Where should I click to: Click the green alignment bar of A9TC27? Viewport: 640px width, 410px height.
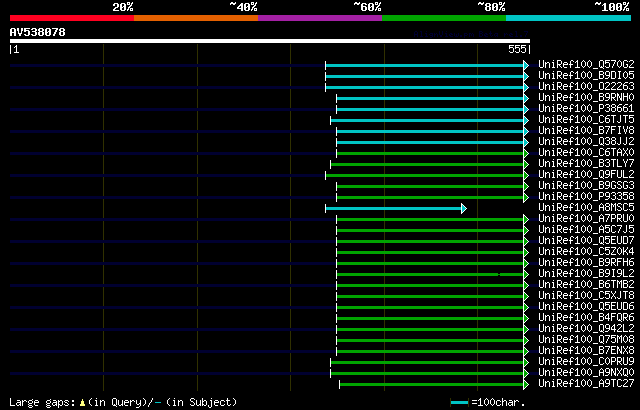coord(434,385)
